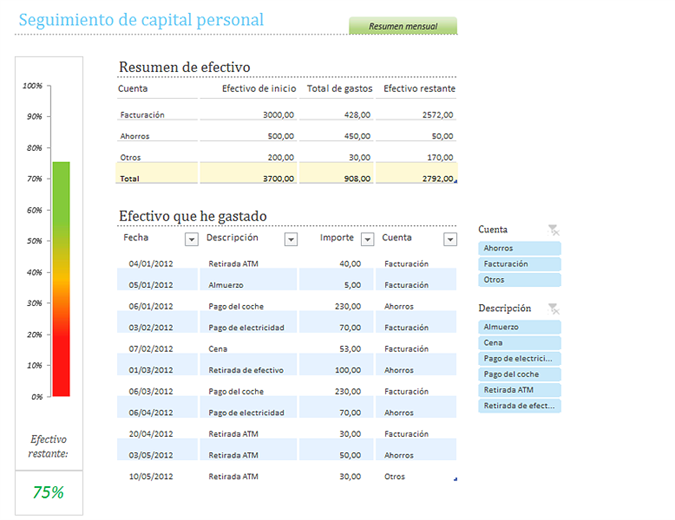
Task: Click the Total row label
Action: (x=130, y=179)
